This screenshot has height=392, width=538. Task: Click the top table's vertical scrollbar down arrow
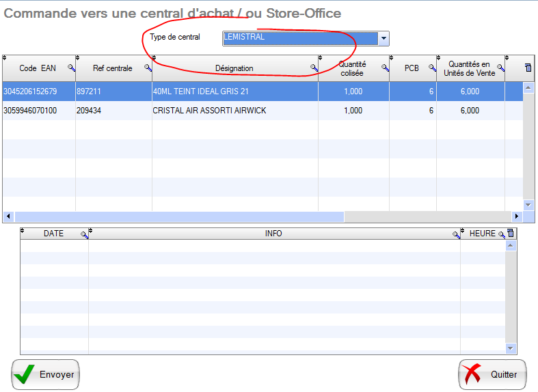528,204
